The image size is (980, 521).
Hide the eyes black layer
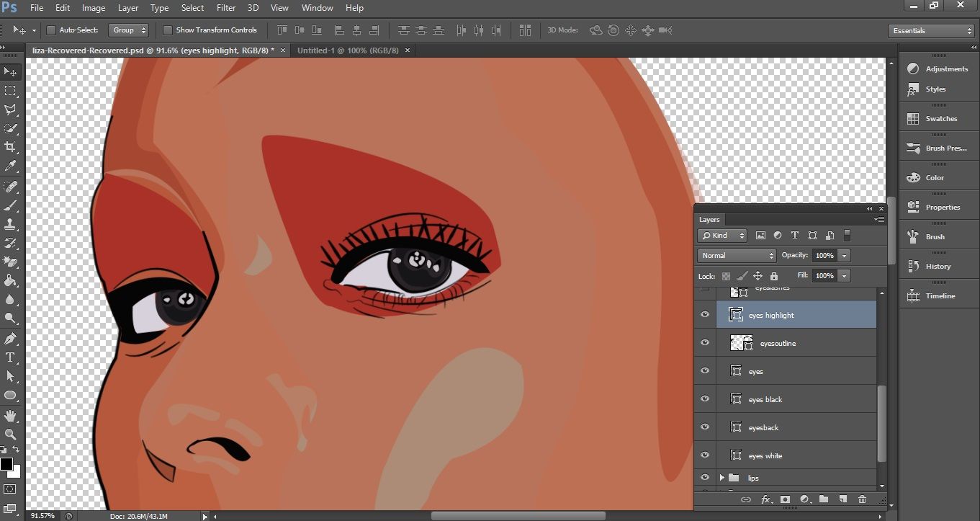tap(705, 399)
